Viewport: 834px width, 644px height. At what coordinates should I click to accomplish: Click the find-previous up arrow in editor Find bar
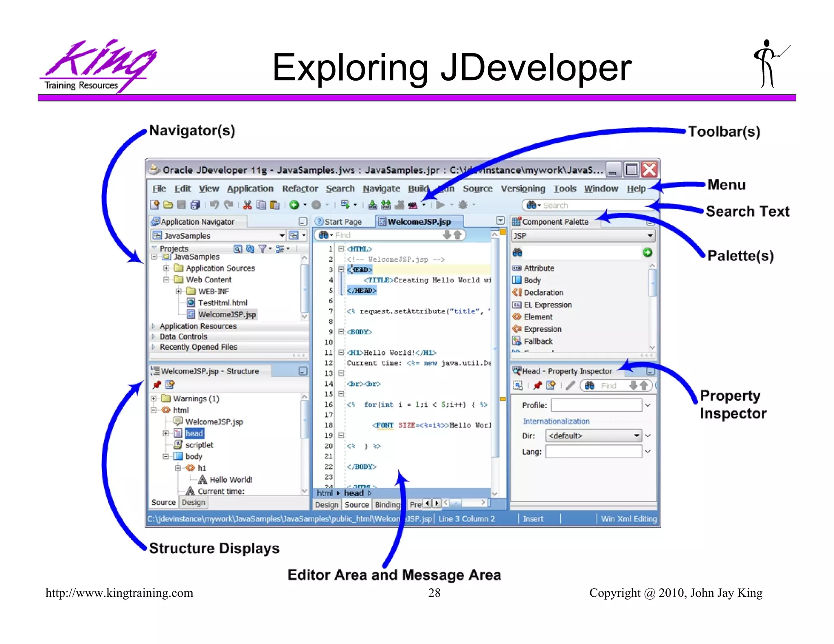(x=457, y=235)
